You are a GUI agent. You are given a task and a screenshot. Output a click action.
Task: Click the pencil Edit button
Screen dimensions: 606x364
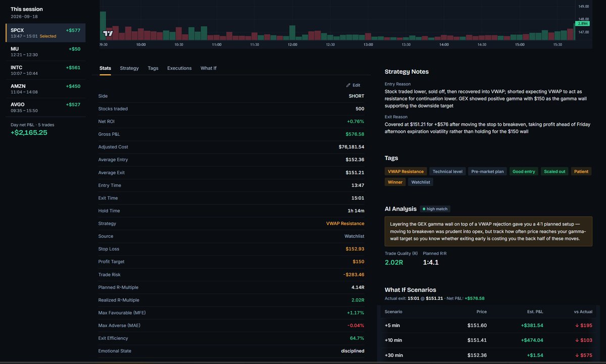pyautogui.click(x=353, y=85)
